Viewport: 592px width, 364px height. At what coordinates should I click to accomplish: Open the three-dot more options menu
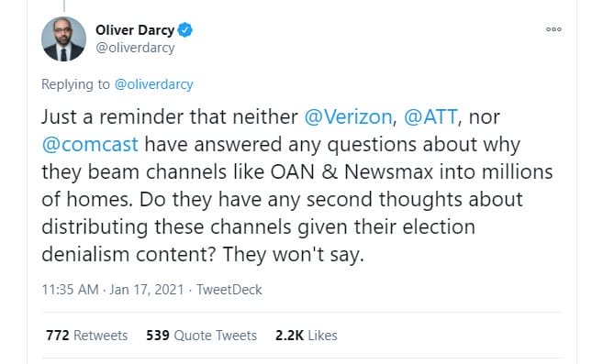coord(553,29)
